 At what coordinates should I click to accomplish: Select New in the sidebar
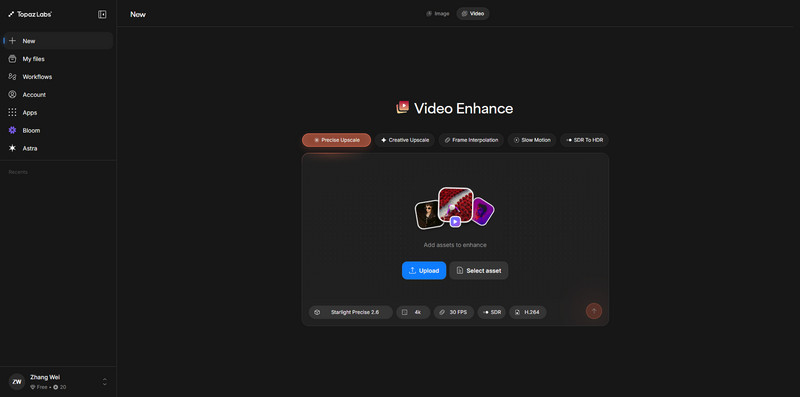58,41
